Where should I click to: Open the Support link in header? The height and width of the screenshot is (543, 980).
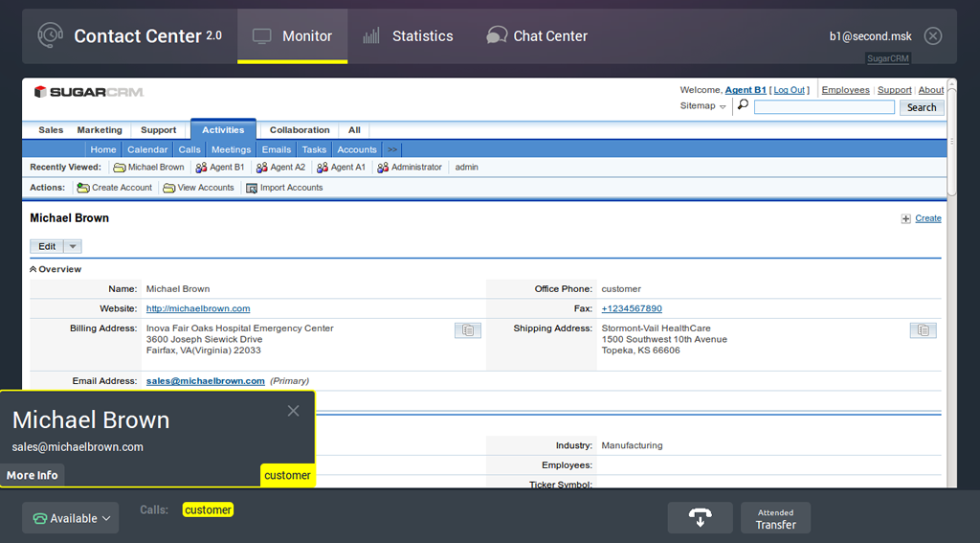tap(894, 90)
